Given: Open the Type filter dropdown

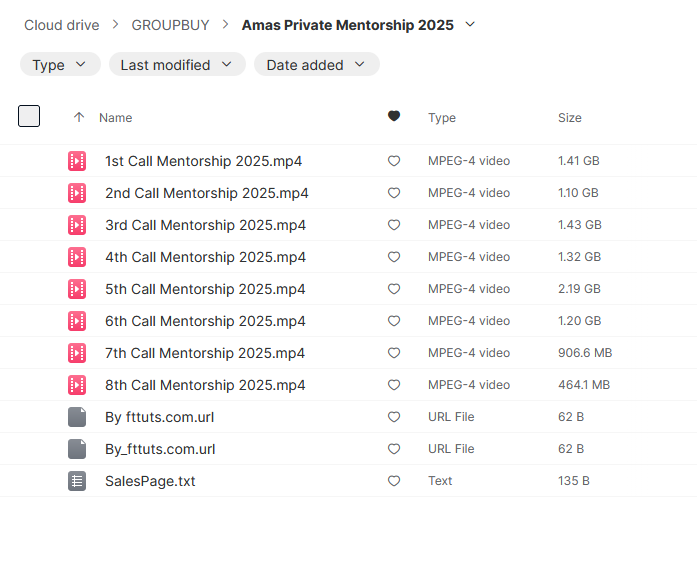Looking at the screenshot, I should pos(60,65).
